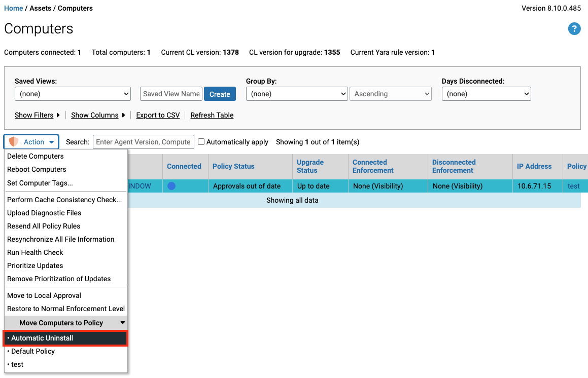The image size is (588, 378).
Task: Click the blue connected status dot
Action: [171, 186]
